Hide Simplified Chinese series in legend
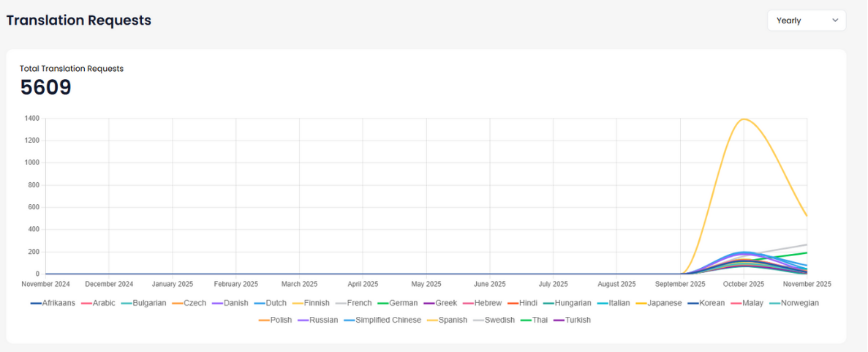Image resolution: width=868 pixels, height=352 pixels. click(382, 320)
